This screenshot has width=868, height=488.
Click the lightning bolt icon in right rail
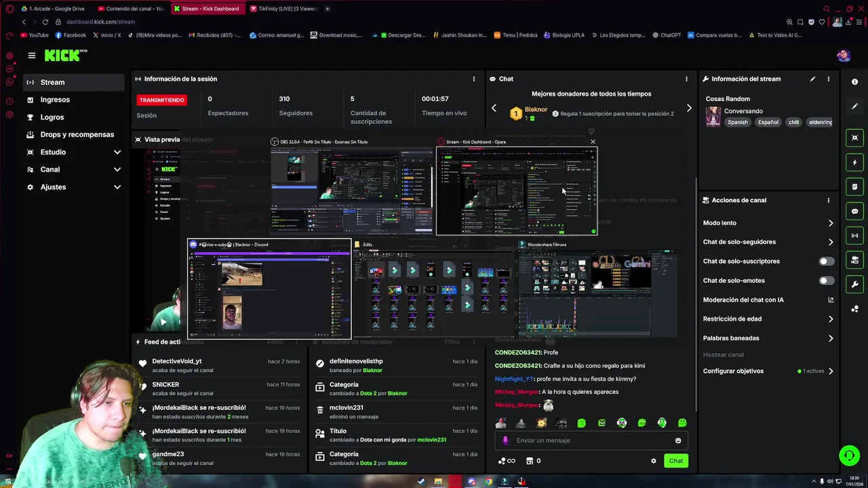[854, 163]
